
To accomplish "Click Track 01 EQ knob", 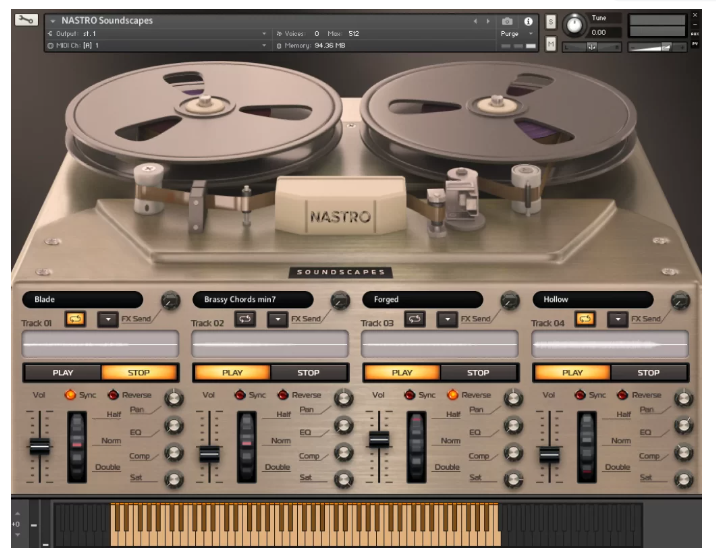I will click(174, 425).
